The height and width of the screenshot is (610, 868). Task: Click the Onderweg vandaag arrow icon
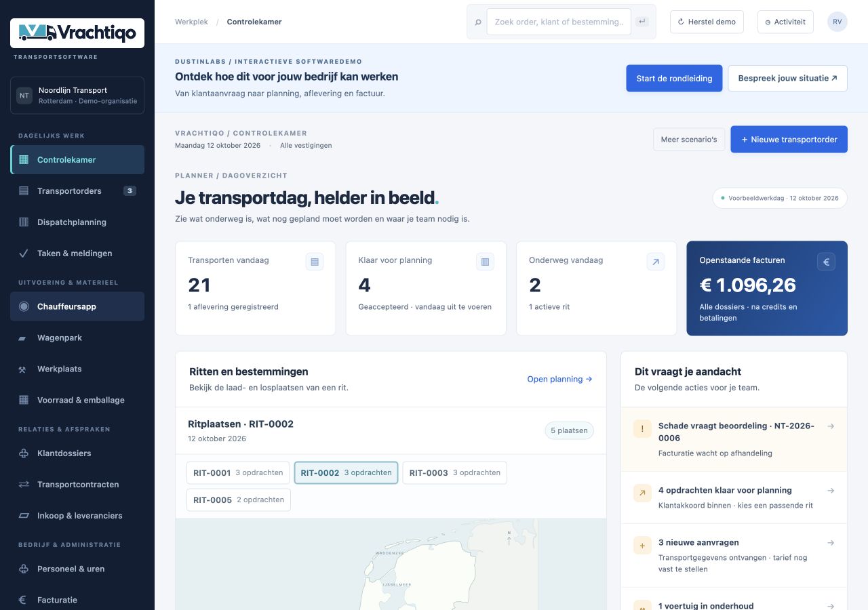click(656, 262)
